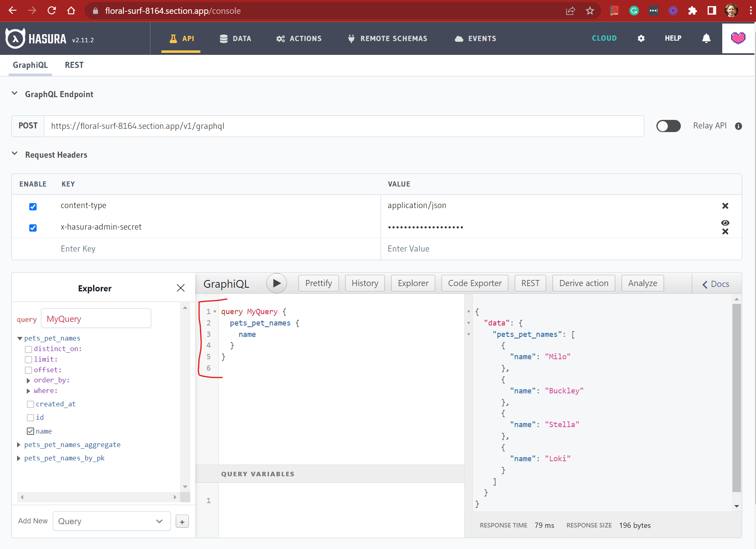The image size is (756, 549).
Task: Reveal the admin secret with eye icon
Action: tap(725, 223)
